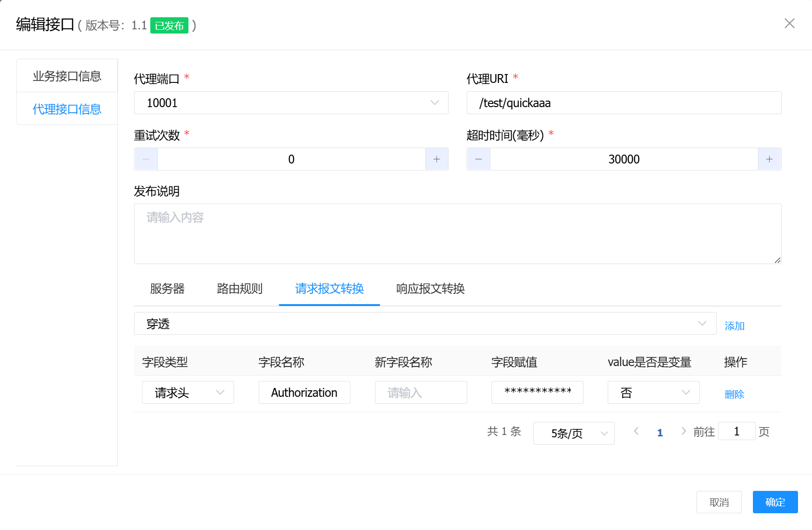Image resolution: width=812 pixels, height=530 pixels.
Task: Close the edit interface dialog
Action: pyautogui.click(x=789, y=23)
